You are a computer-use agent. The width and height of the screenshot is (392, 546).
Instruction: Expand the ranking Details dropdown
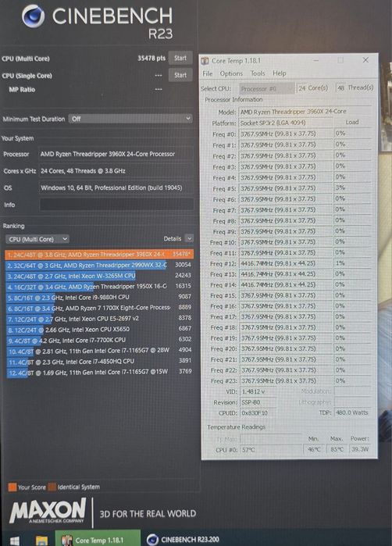coord(189,238)
